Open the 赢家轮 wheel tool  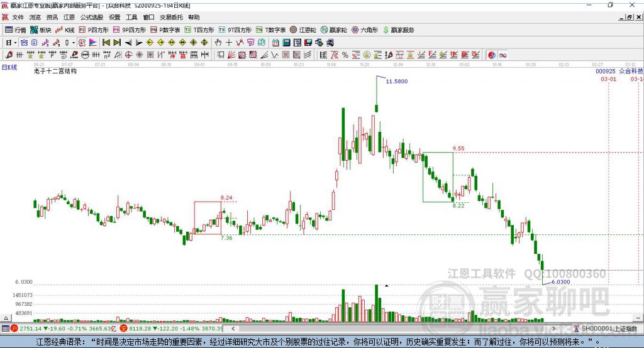[x=334, y=30]
